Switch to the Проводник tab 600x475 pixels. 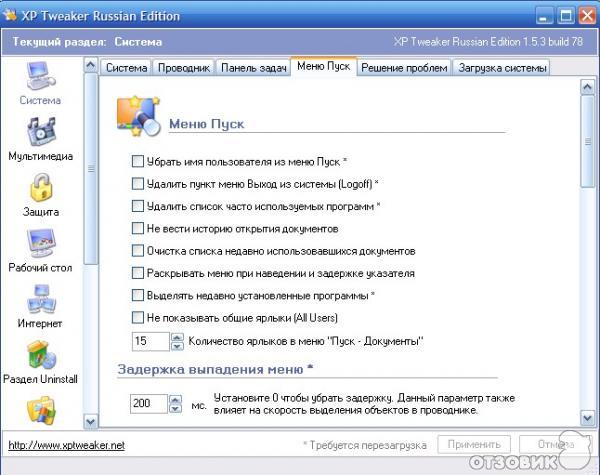coord(184,68)
